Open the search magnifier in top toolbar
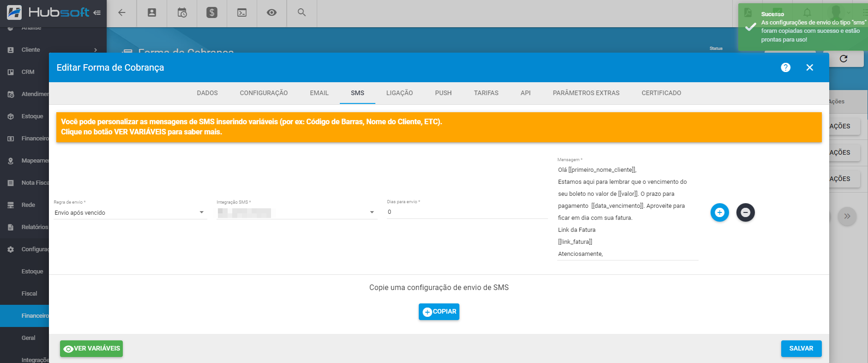This screenshot has height=363, width=868. [301, 12]
